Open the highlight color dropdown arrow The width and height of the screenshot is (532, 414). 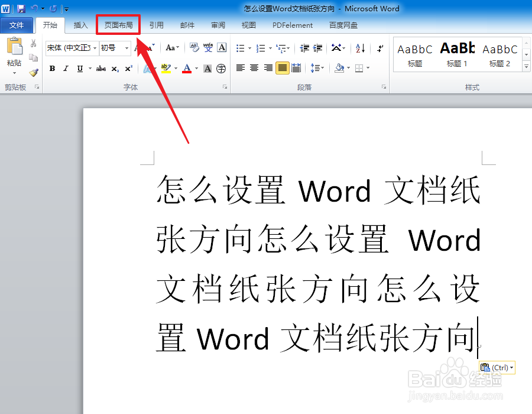(x=176, y=69)
